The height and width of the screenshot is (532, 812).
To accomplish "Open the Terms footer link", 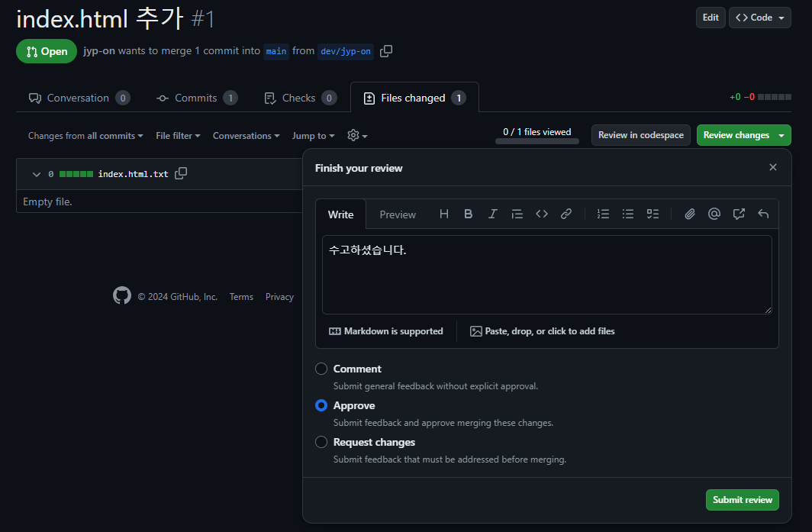I will [x=241, y=297].
